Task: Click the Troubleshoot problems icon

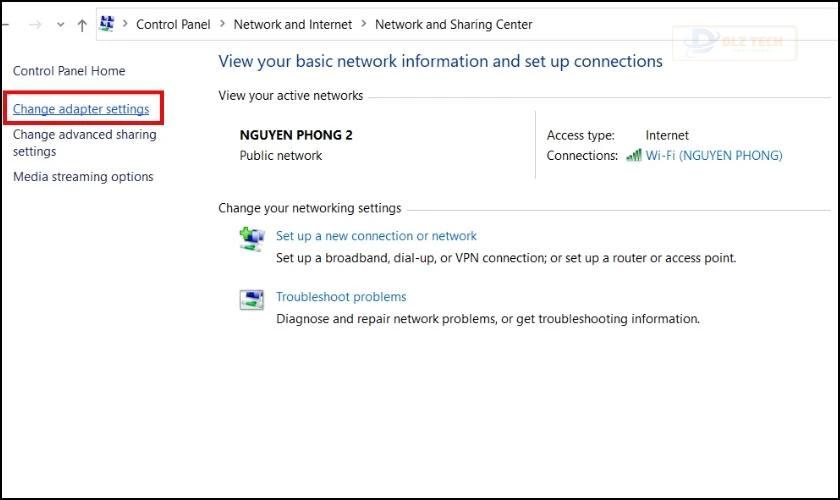Action: pyautogui.click(x=252, y=300)
